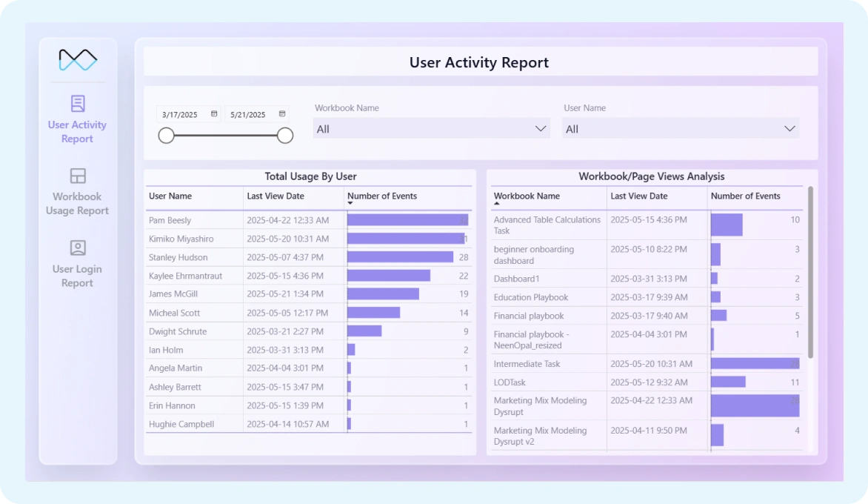Click the Education Playbook workbook row

(x=647, y=297)
